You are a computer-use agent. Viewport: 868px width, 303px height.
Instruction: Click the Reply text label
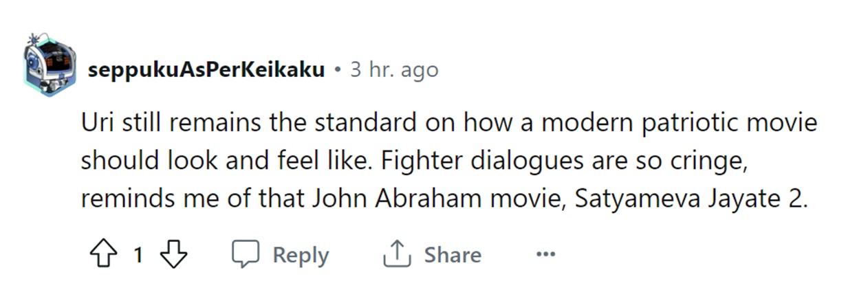coord(301,255)
